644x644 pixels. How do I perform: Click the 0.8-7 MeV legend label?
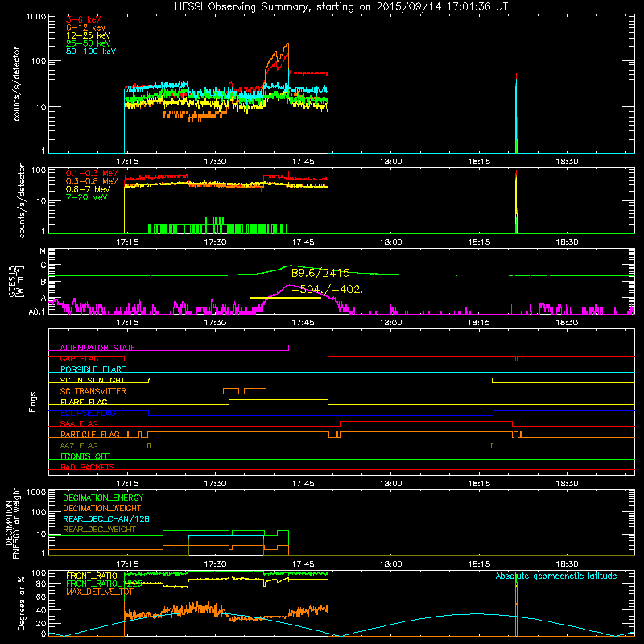click(x=88, y=189)
